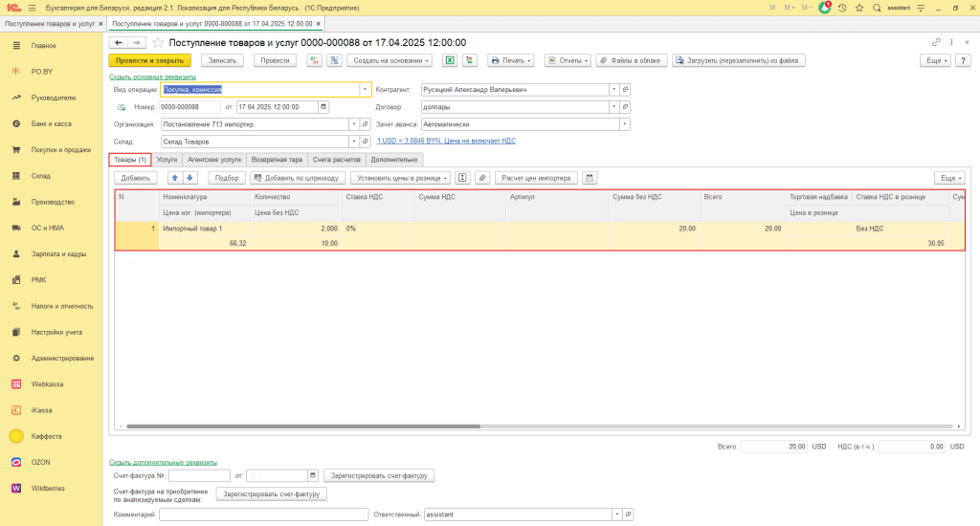This screenshot has height=526, width=980.
Task: Open favorites star in title bar
Action: coord(859,8)
